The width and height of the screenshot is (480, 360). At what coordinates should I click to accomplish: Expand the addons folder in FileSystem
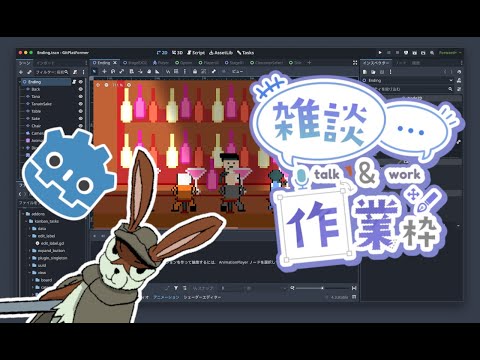click(23, 214)
